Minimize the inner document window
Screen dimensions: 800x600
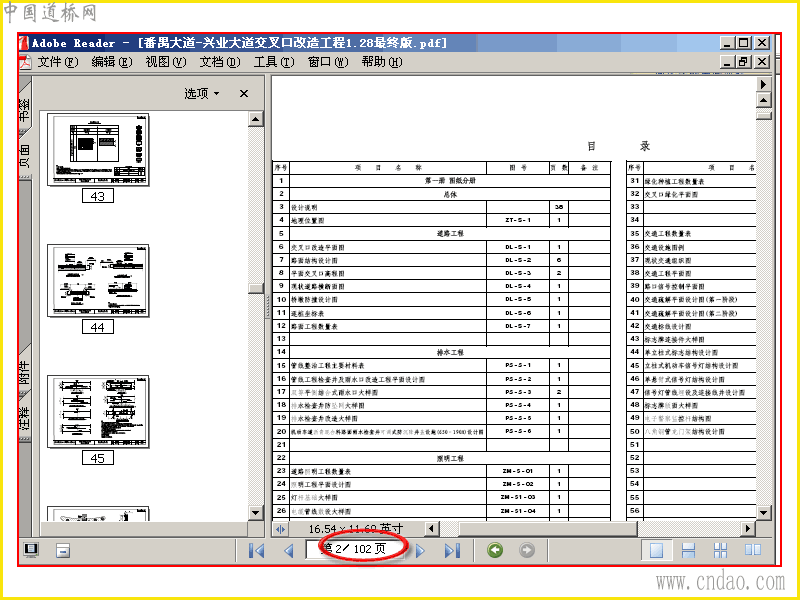[x=728, y=62]
